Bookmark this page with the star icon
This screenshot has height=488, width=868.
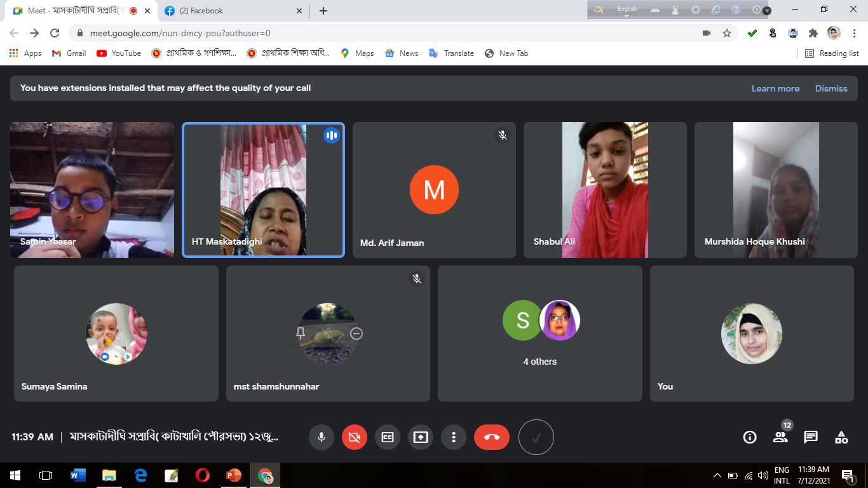(x=727, y=33)
